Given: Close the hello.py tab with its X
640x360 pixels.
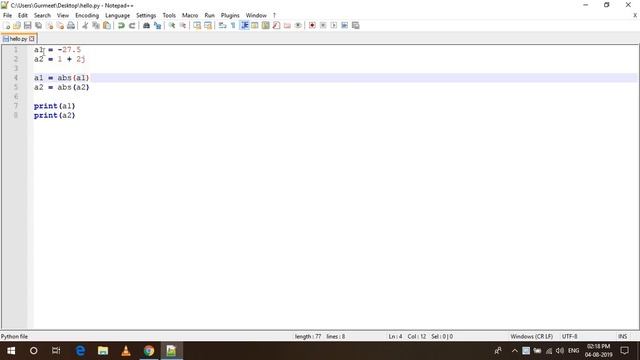Looking at the screenshot, I should pos(32,39).
